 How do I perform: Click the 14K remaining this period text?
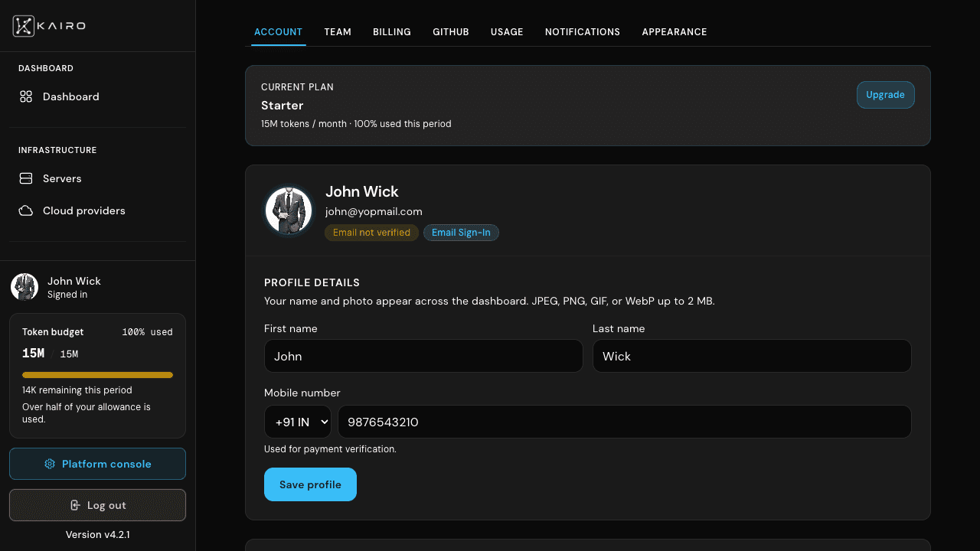77,390
